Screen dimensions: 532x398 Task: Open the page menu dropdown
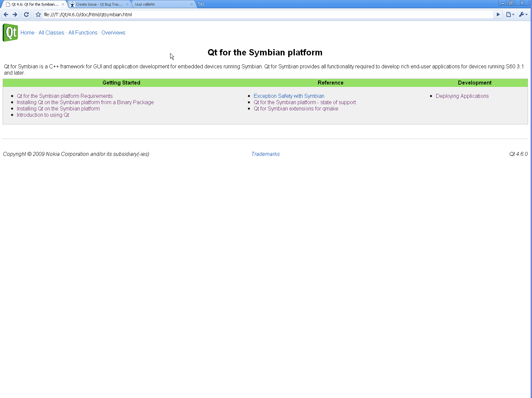coord(510,15)
